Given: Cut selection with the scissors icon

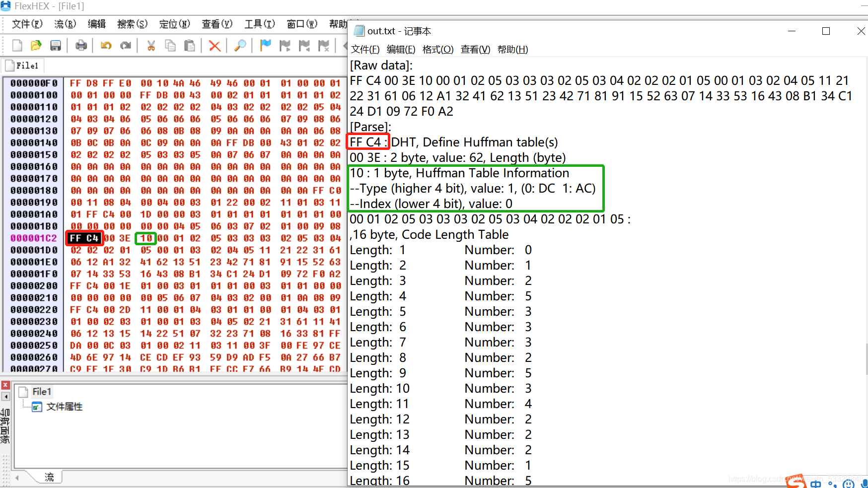Looking at the screenshot, I should coord(151,46).
